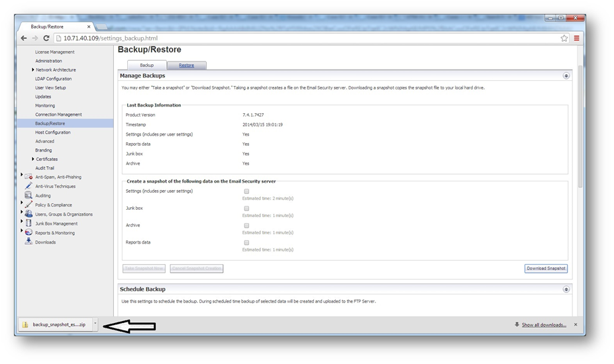Open the Anti-Spam, Anti-Phishing icon
Screen dimensions: 614x364
click(28, 177)
